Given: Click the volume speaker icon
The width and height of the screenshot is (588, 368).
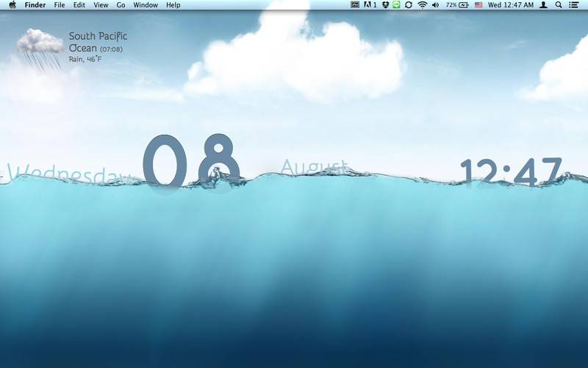Looking at the screenshot, I should point(435,5).
